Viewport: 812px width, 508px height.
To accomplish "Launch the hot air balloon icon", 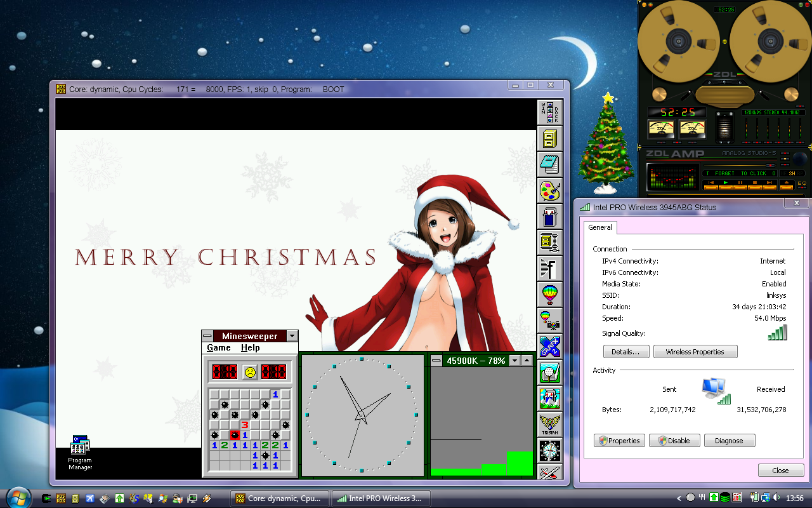I will point(550,295).
